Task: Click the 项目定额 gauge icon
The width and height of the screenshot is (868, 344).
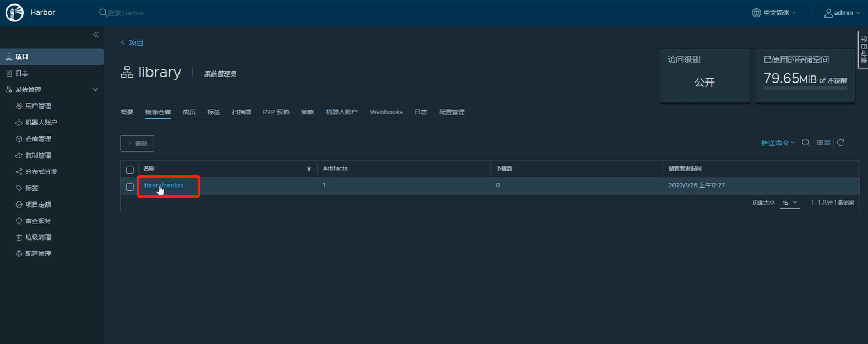Action: tap(19, 205)
